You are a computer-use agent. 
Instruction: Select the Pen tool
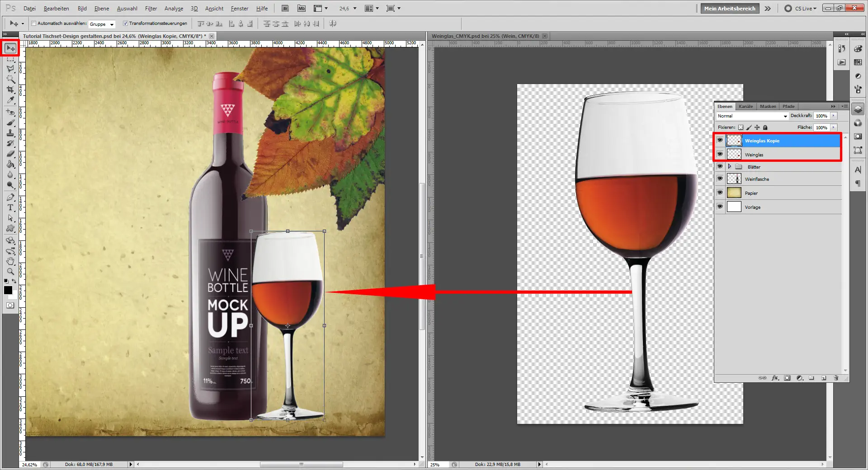click(x=10, y=197)
